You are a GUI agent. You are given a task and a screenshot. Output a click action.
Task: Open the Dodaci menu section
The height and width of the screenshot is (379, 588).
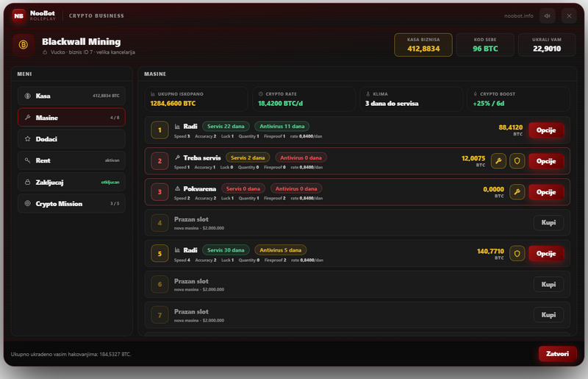[71, 139]
